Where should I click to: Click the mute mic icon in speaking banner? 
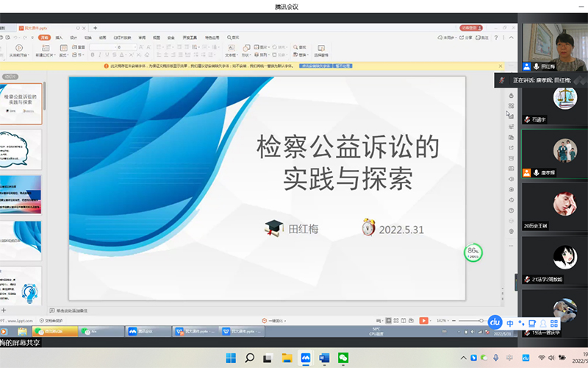pos(502,80)
